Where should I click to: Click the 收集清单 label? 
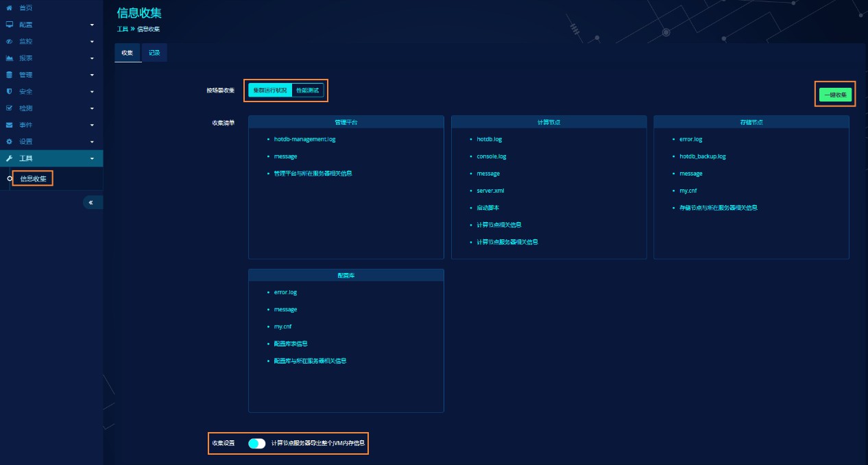click(x=223, y=123)
